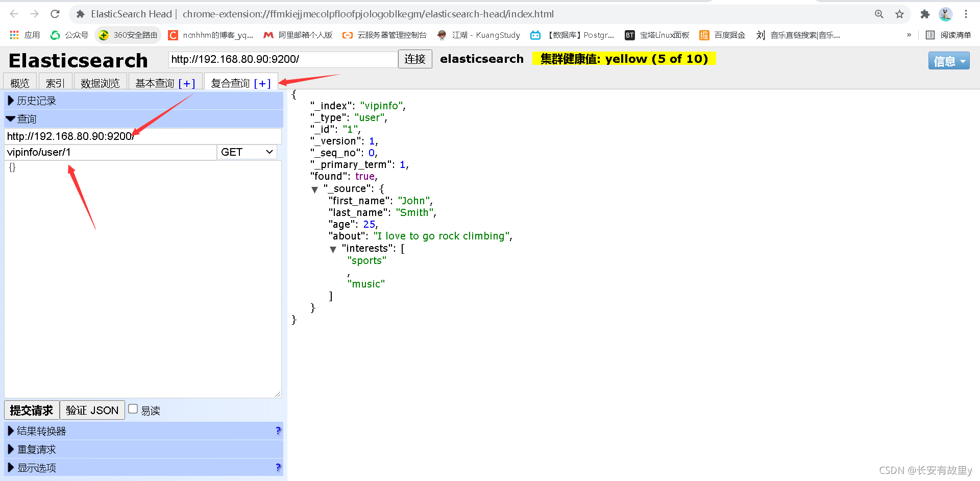The image size is (980, 481).
Task: Click the cluster health yellow status badge
Action: click(624, 59)
